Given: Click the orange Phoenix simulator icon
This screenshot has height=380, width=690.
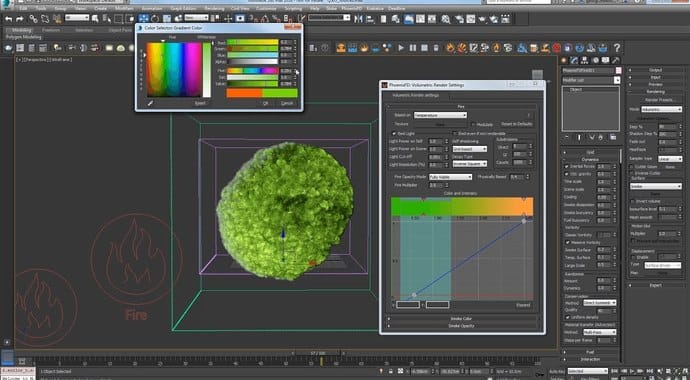Looking at the screenshot, I should (341, 48).
